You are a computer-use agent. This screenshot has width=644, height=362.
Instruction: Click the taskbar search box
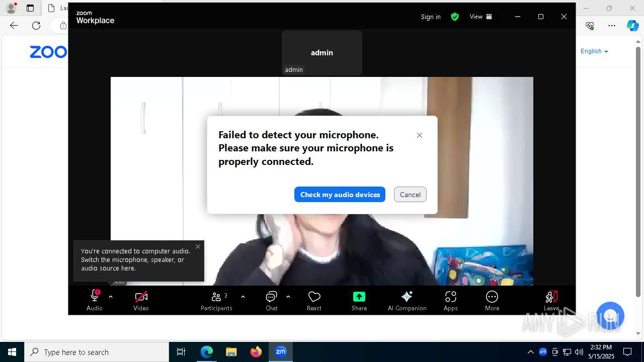(x=97, y=352)
